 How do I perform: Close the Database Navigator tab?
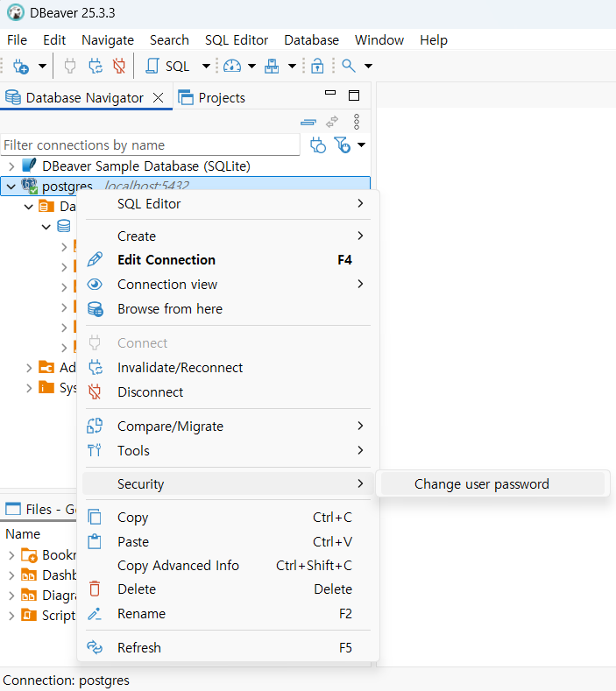pyautogui.click(x=159, y=98)
